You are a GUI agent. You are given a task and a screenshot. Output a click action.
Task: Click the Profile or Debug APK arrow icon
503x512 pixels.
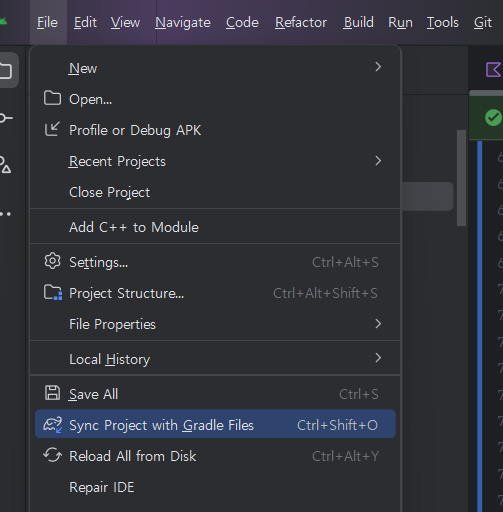[52, 129]
